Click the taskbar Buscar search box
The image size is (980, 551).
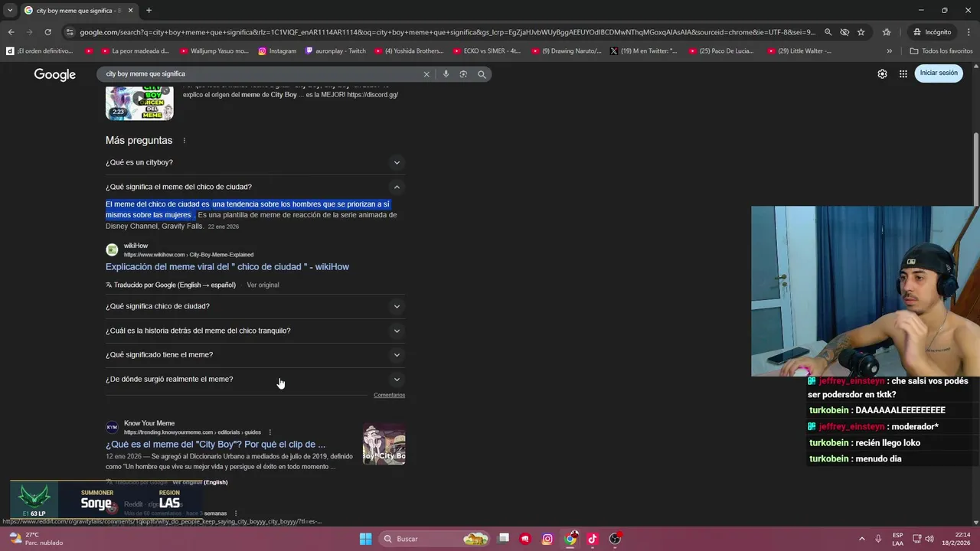435,539
